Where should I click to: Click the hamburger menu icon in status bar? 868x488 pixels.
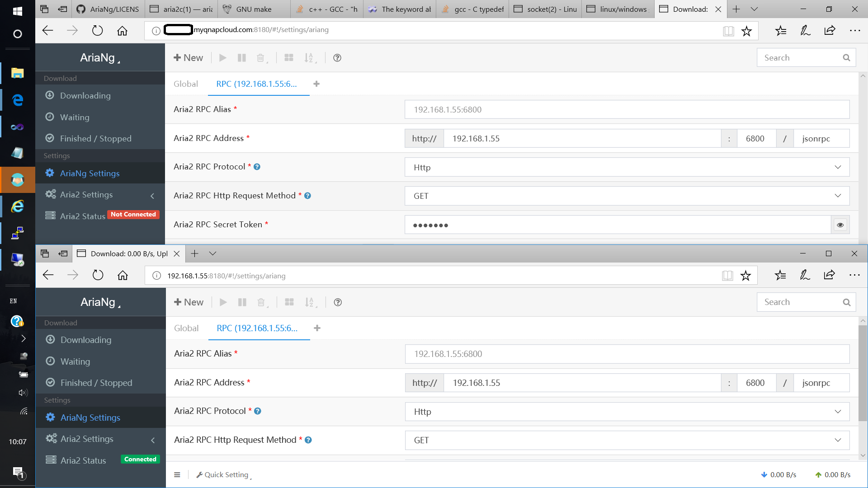(x=177, y=474)
